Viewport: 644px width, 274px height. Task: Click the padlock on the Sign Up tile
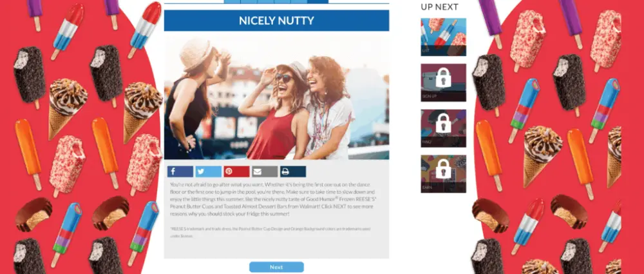[443, 78]
